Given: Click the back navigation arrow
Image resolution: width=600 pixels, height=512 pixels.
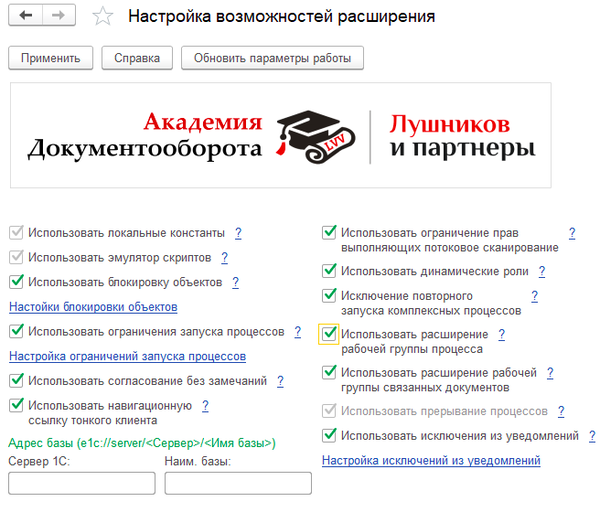Looking at the screenshot, I should [26, 16].
